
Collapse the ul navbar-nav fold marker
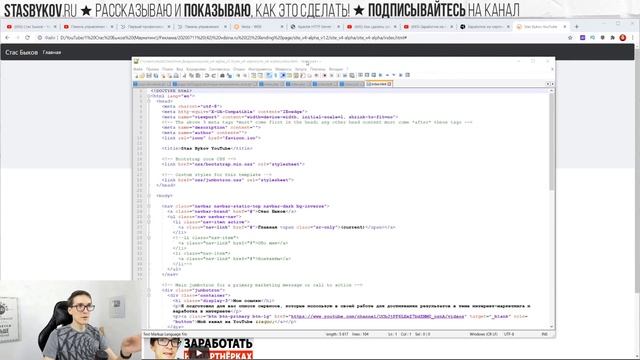(x=149, y=217)
